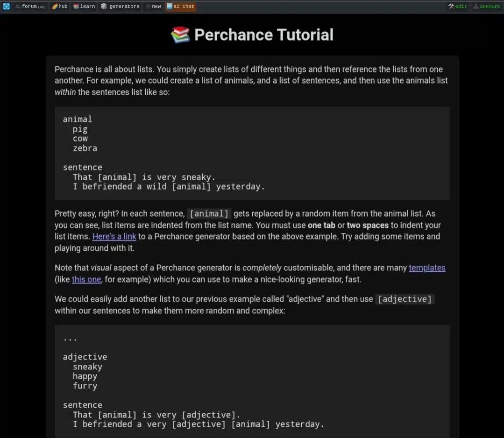Screen dimensions: 504x438
Task: Click the inline [adjective] code snippet
Action: [405, 299]
